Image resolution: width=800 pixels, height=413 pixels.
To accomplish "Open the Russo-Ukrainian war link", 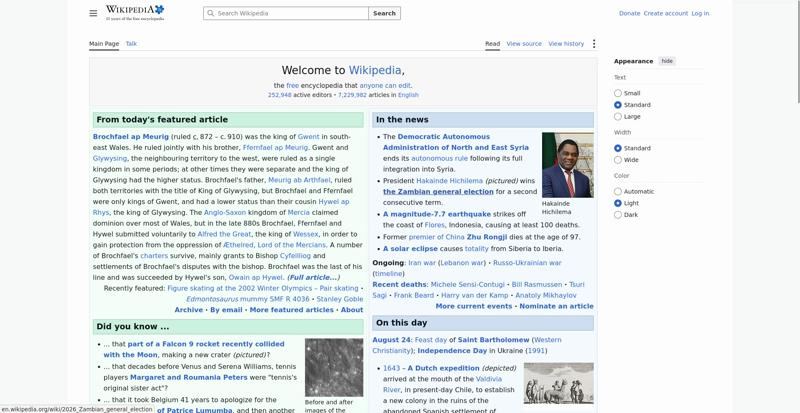I will (x=527, y=263).
